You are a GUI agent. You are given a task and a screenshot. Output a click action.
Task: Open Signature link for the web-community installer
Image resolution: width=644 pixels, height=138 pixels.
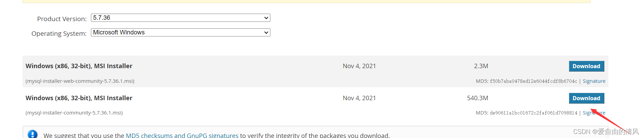(594, 81)
